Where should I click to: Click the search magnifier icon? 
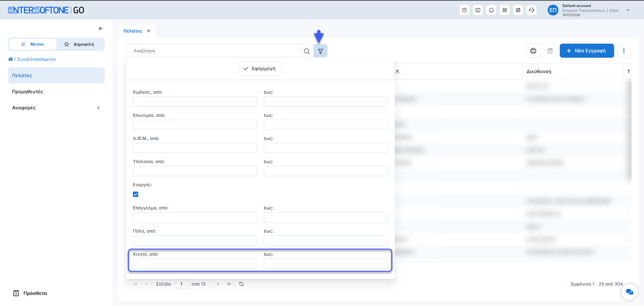click(307, 51)
